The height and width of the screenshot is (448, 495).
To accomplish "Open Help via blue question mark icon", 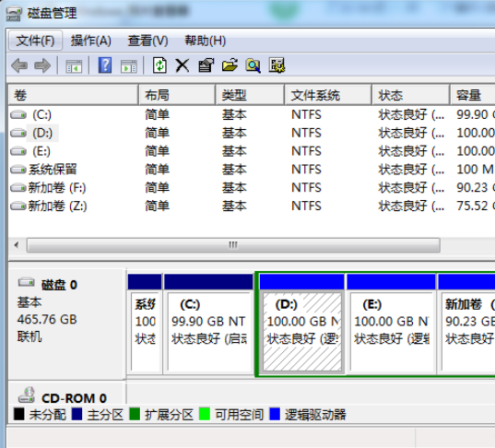I will pyautogui.click(x=105, y=65).
